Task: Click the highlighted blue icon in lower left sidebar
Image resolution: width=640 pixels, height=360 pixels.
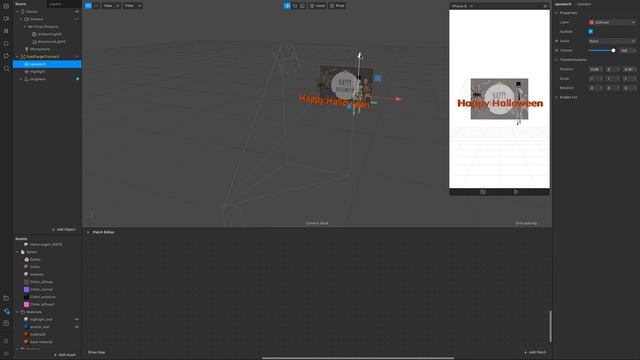Action: (x=7, y=311)
